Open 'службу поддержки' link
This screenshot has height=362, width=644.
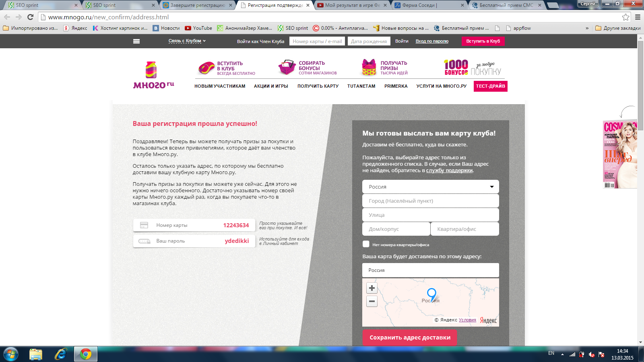point(450,171)
